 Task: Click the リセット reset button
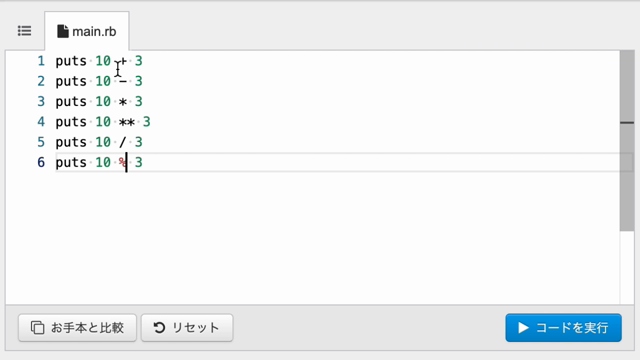point(187,327)
